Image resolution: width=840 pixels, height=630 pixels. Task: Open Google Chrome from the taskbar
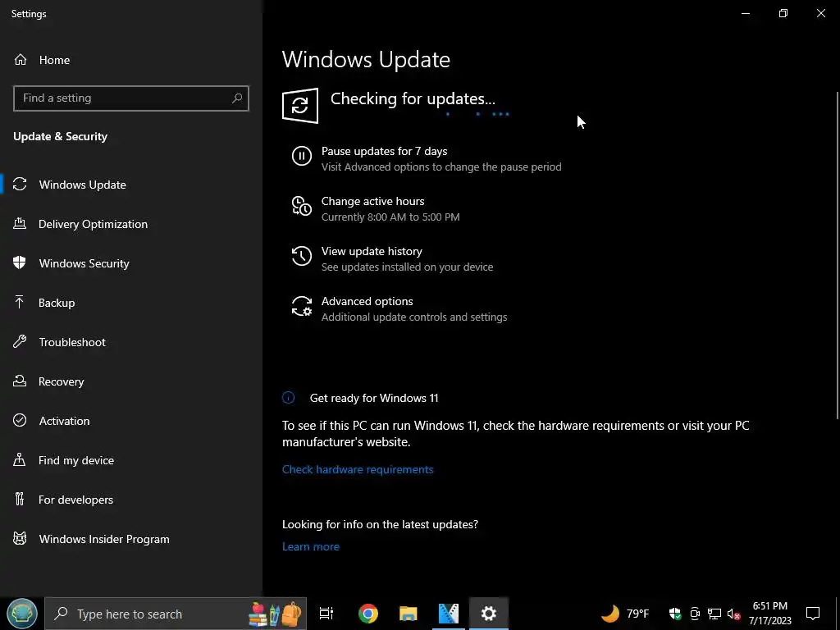[x=368, y=614]
